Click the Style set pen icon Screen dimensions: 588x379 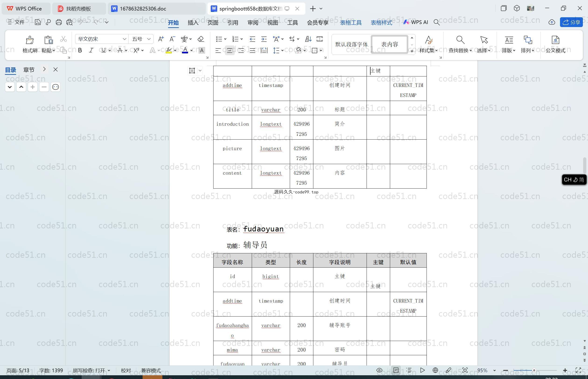click(x=429, y=40)
